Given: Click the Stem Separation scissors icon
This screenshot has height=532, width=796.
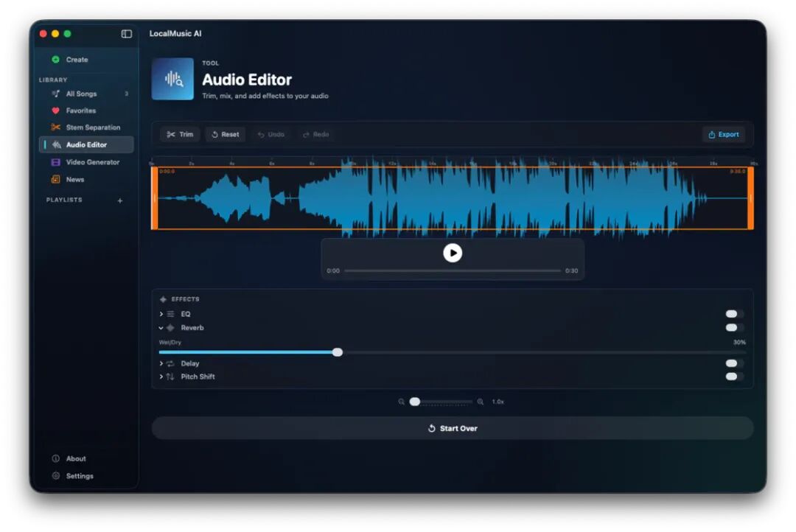Looking at the screenshot, I should click(56, 127).
